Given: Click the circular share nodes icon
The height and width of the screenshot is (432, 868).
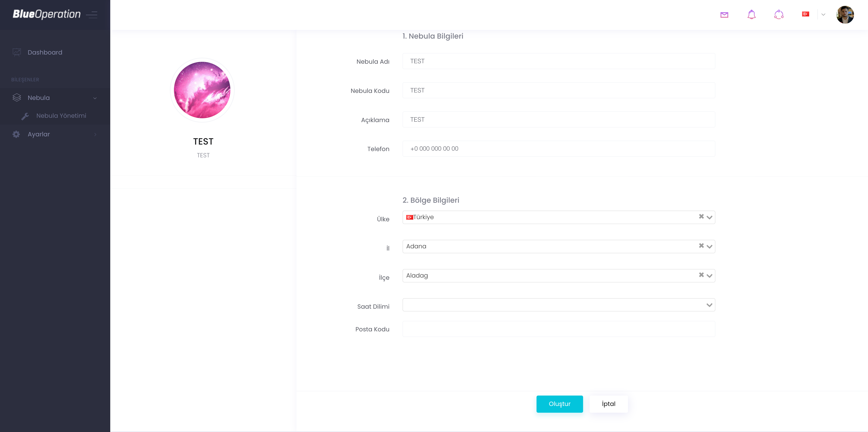Looking at the screenshot, I should click(779, 14).
